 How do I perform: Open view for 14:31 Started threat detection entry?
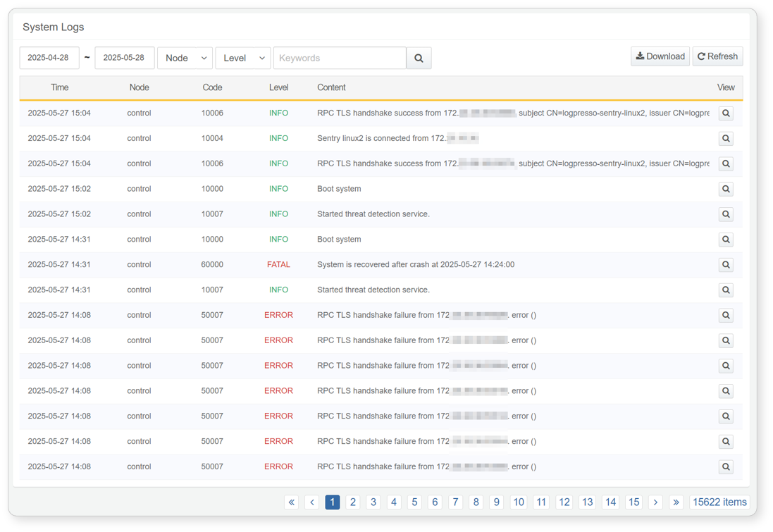coord(726,290)
